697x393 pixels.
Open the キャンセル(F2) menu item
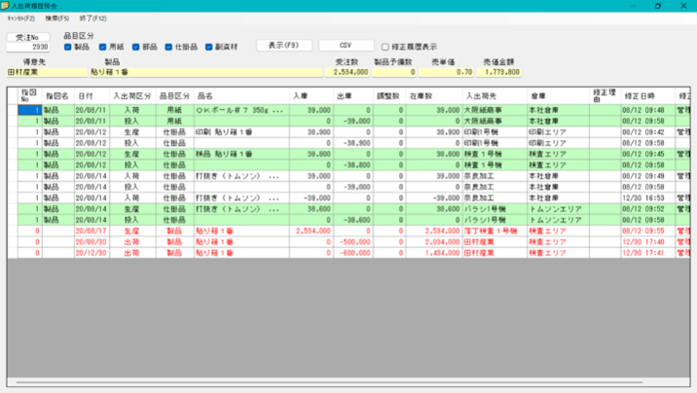click(x=21, y=18)
